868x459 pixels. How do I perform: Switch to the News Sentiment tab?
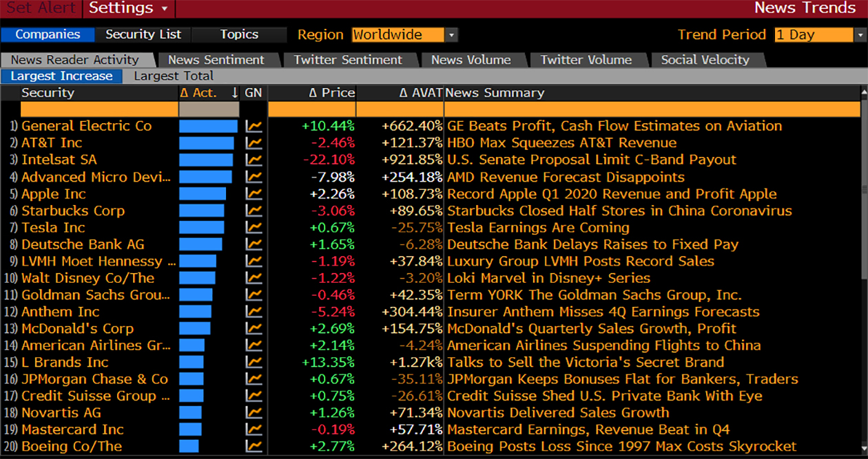[x=216, y=60]
